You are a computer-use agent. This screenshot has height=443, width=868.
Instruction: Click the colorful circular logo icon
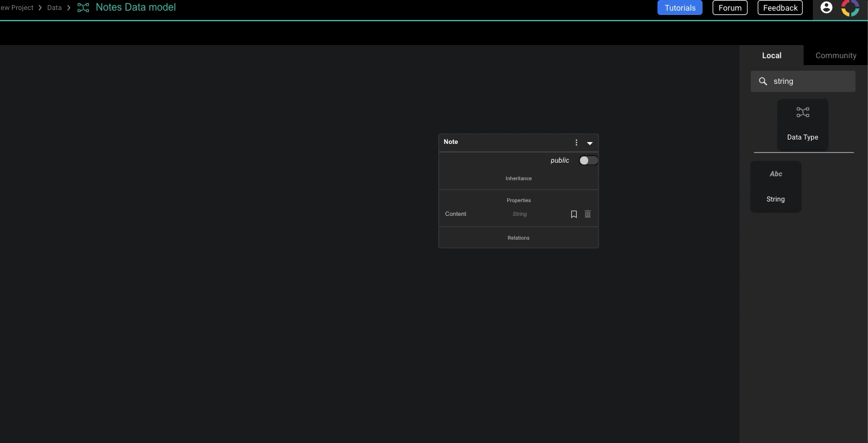[x=850, y=8]
